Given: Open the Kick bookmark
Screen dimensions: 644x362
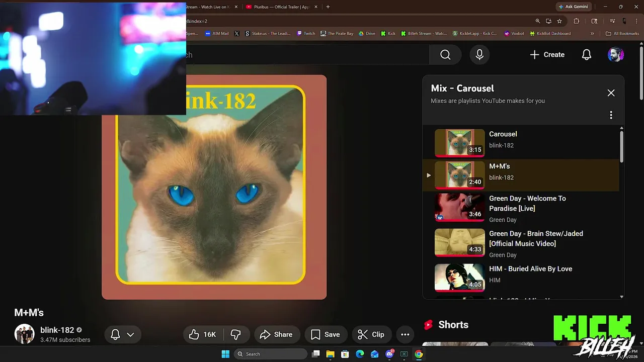Looking at the screenshot, I should 388,34.
